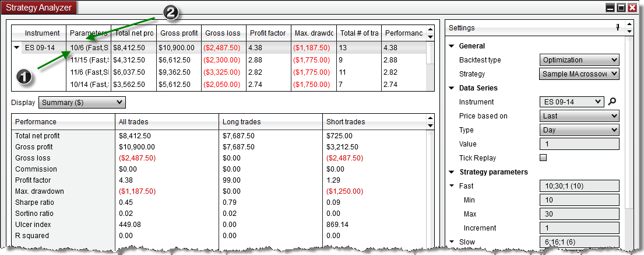Viewport: 644px width, 255px height.
Task: Enable the Tick Replay checkbox
Action: [x=543, y=158]
